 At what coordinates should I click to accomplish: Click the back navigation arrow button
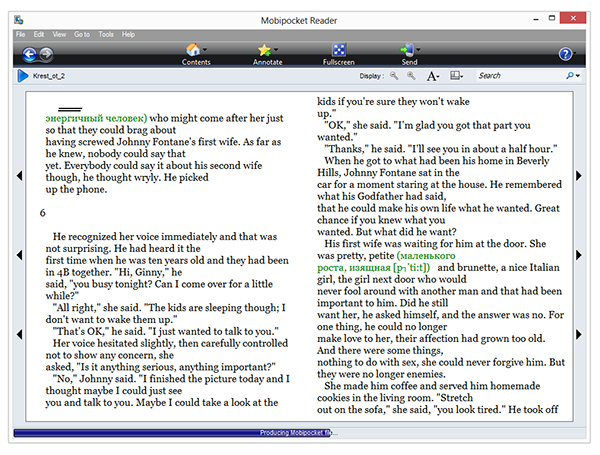[x=28, y=54]
